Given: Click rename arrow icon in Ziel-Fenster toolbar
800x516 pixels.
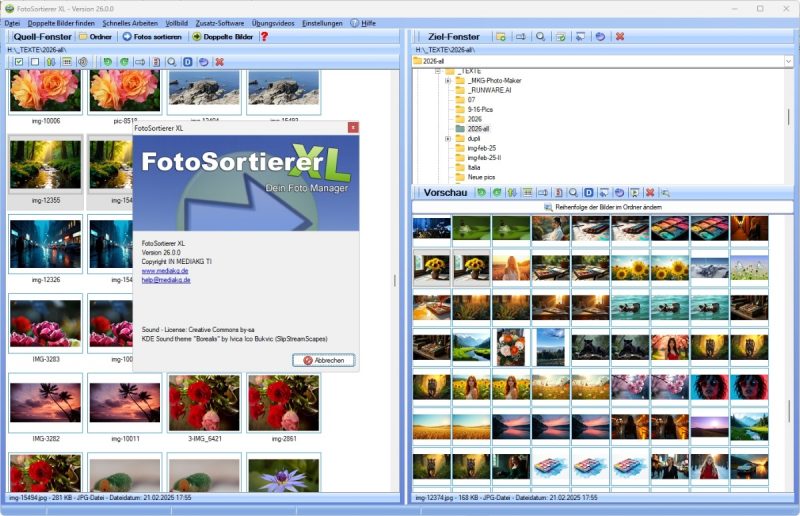Looking at the screenshot, I should coord(520,37).
